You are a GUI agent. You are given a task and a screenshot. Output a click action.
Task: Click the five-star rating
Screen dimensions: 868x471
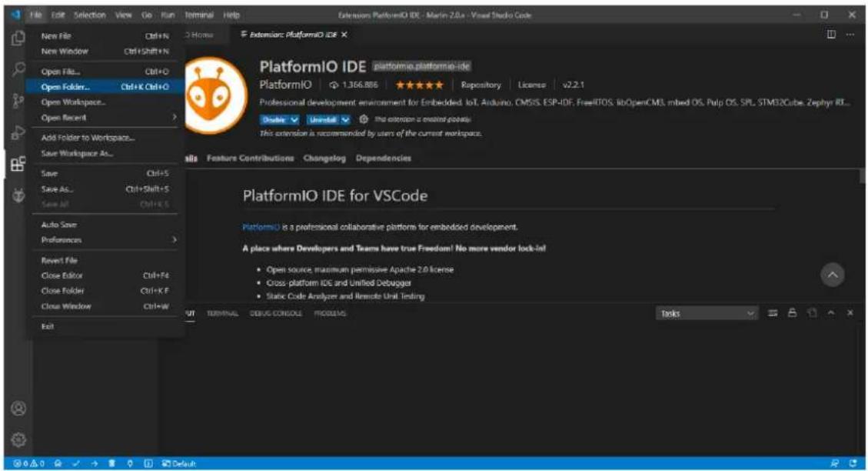(x=419, y=85)
